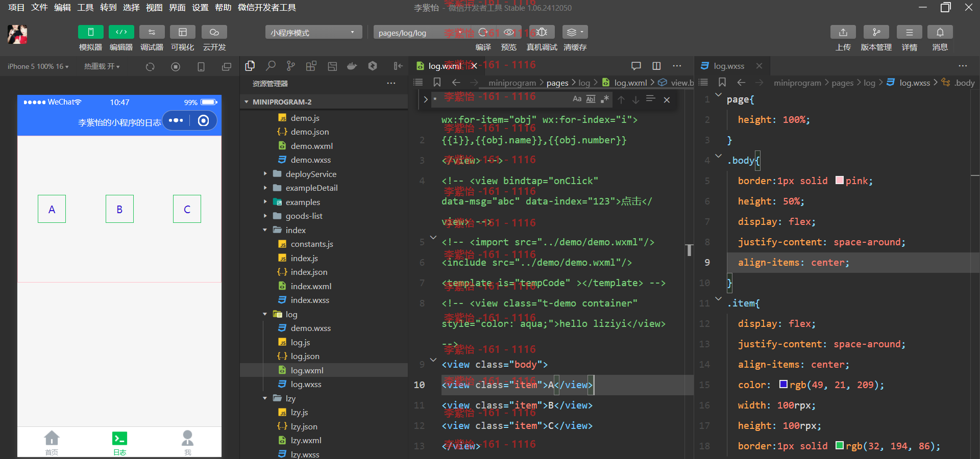The width and height of the screenshot is (980, 459).
Task: Switch to 我 tab in simulator
Action: [x=188, y=443]
